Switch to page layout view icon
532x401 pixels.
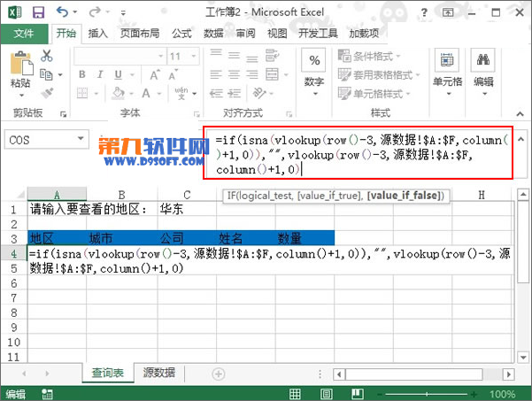[x=326, y=394]
